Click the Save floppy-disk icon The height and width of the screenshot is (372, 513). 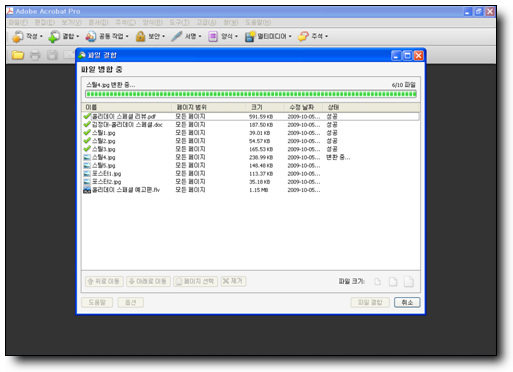(52, 55)
